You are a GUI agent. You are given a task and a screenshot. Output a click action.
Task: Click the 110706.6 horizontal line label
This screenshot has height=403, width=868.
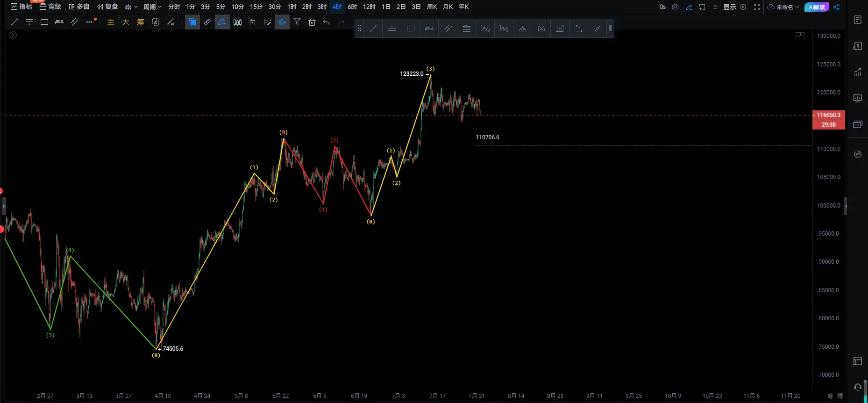pos(487,137)
